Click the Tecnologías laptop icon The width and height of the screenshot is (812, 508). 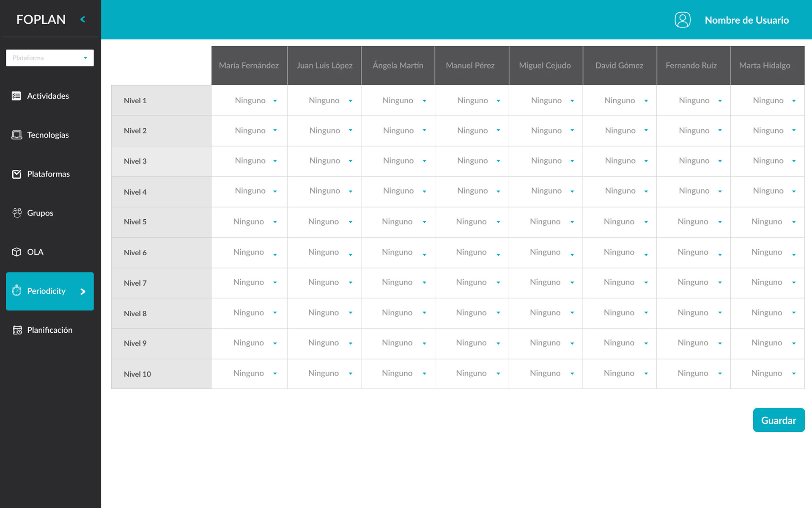(x=16, y=135)
